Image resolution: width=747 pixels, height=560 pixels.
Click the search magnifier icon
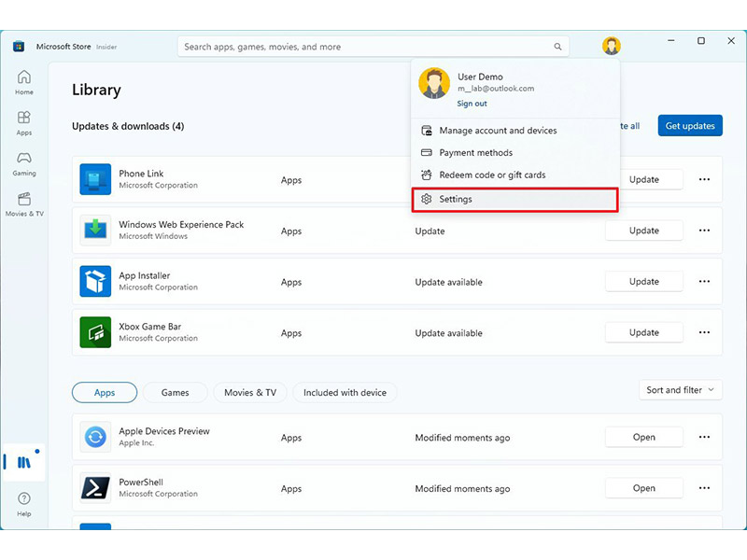pyautogui.click(x=557, y=47)
